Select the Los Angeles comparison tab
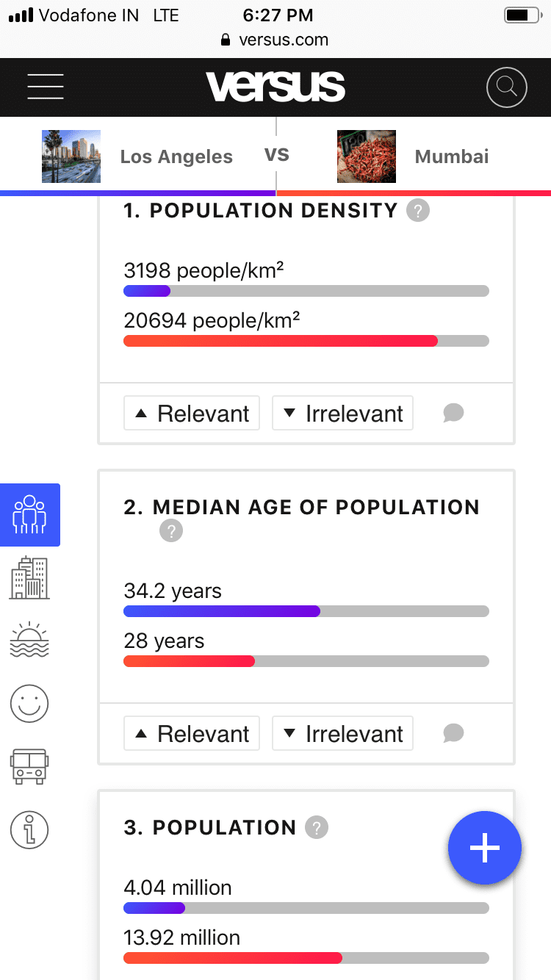551x980 pixels. coord(138,156)
